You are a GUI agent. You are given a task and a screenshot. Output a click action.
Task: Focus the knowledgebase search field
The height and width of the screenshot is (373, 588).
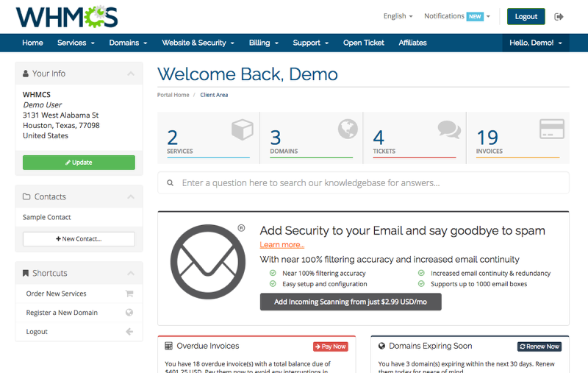point(363,182)
